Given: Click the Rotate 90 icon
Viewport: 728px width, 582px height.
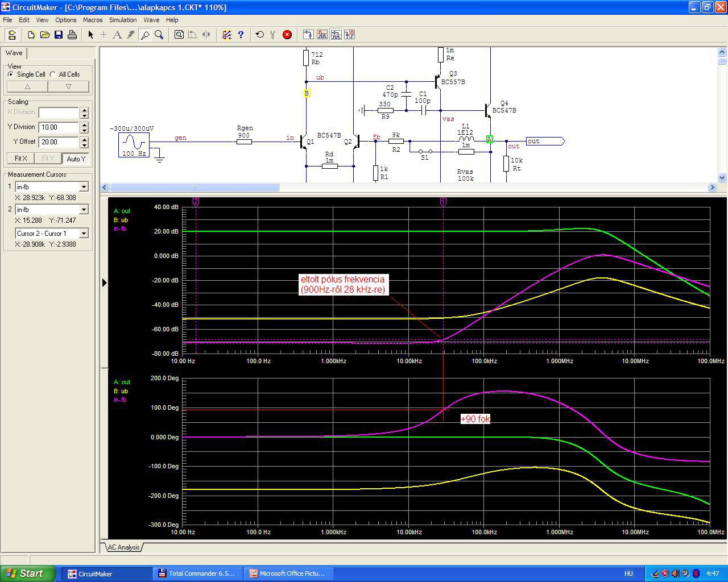Looking at the screenshot, I should pyautogui.click(x=193, y=35).
